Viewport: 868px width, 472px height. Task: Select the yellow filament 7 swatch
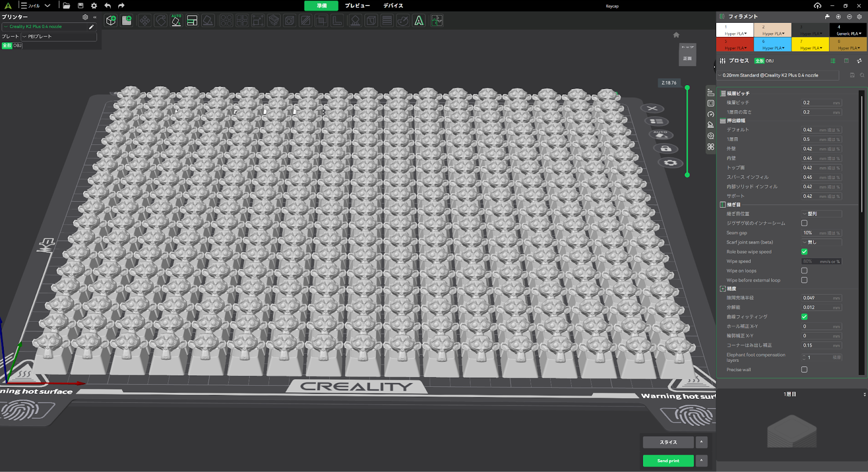point(810,44)
